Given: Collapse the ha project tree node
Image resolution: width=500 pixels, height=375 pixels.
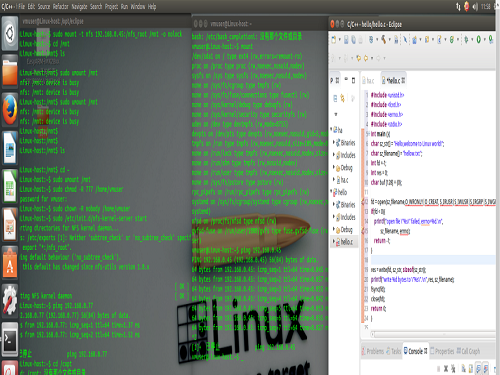Looking at the screenshot, I should coord(332,129).
